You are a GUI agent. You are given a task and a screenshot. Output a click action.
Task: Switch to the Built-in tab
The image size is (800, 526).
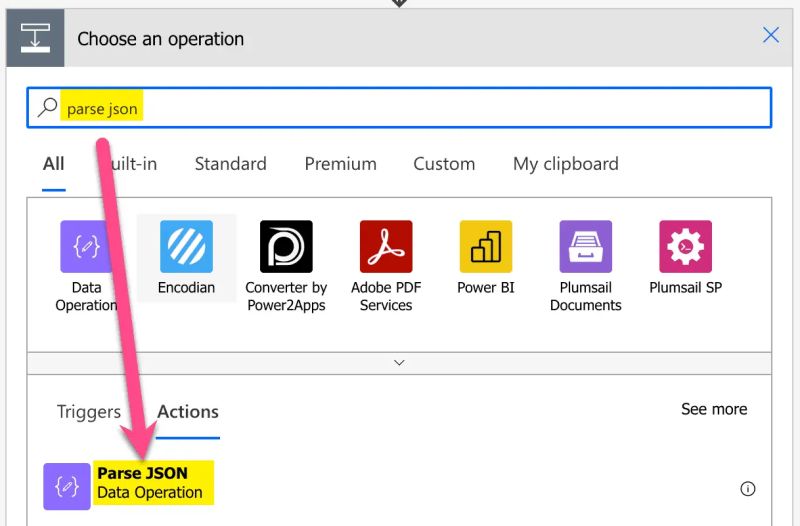131,164
